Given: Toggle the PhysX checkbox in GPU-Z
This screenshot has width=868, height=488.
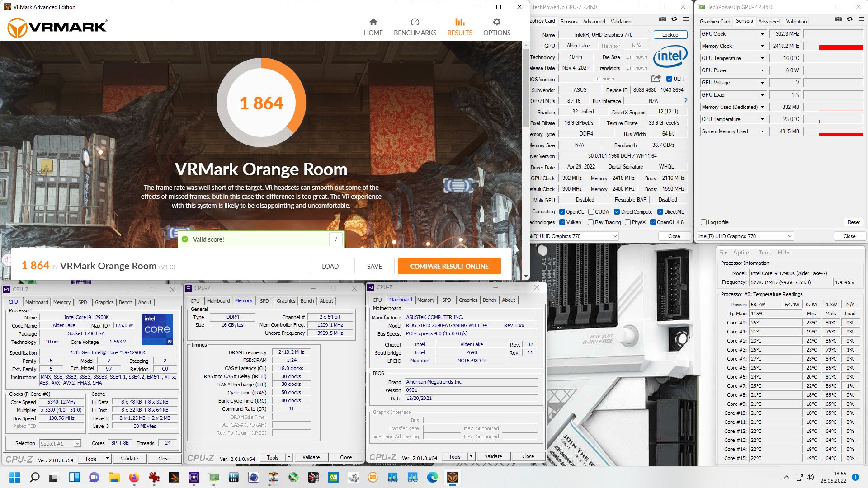Looking at the screenshot, I should 627,222.
